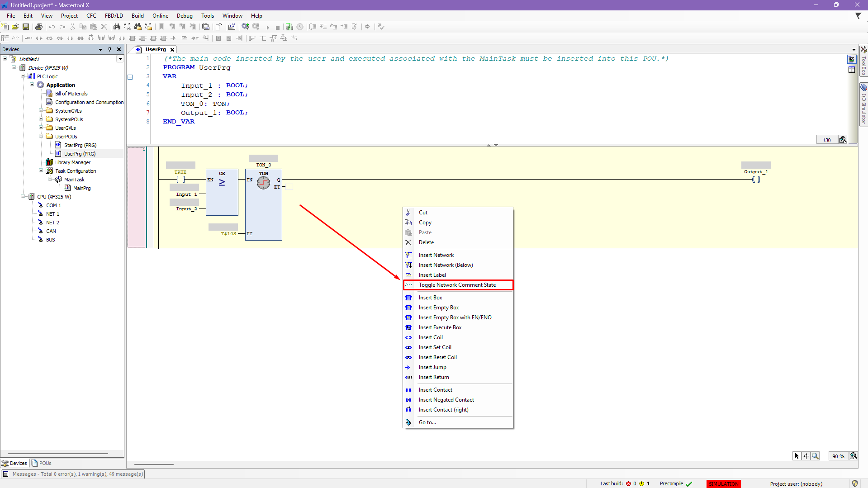The image size is (868, 488).
Task: Collapse the VAR block in the code editor
Action: click(130, 77)
